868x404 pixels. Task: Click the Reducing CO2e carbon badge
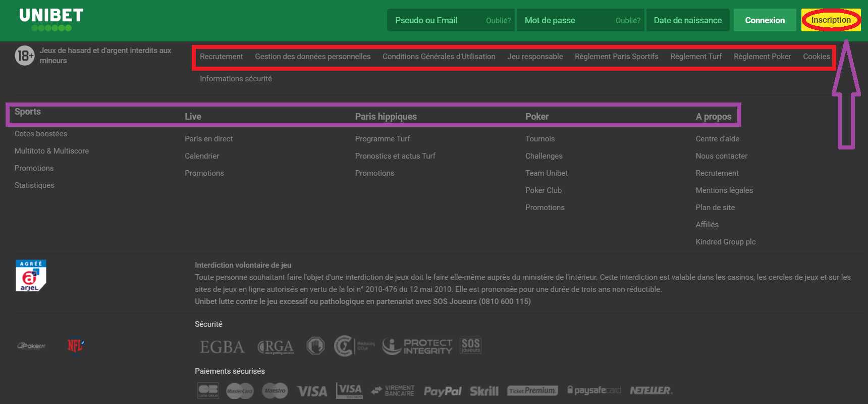(x=354, y=346)
